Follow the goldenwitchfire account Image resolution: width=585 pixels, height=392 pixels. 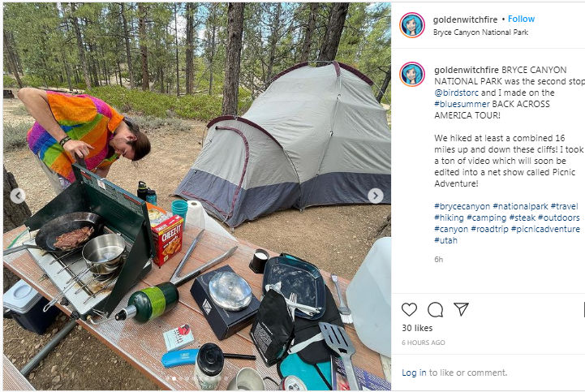[x=521, y=19]
